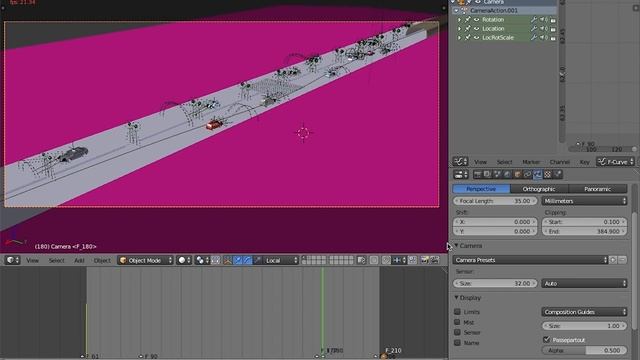Open the Texture properties tab icon
This screenshot has height=360, width=640.
(548, 174)
